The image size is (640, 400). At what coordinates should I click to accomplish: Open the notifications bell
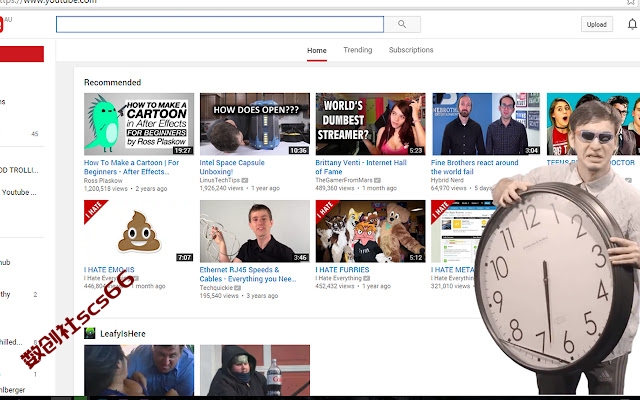pyautogui.click(x=632, y=24)
